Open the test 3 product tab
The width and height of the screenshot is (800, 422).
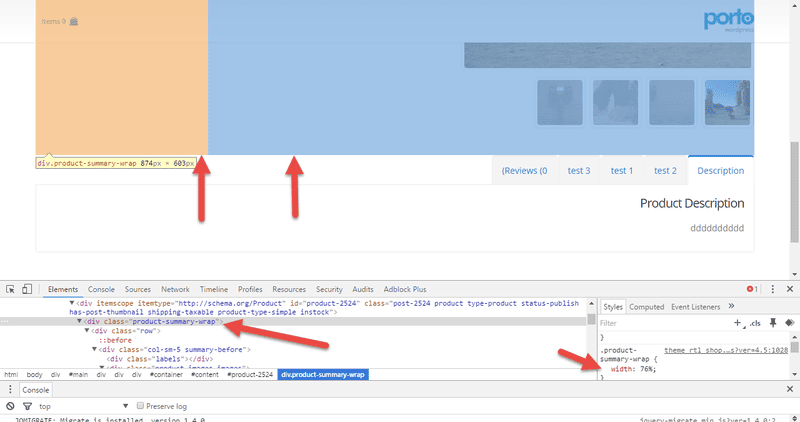pos(579,170)
